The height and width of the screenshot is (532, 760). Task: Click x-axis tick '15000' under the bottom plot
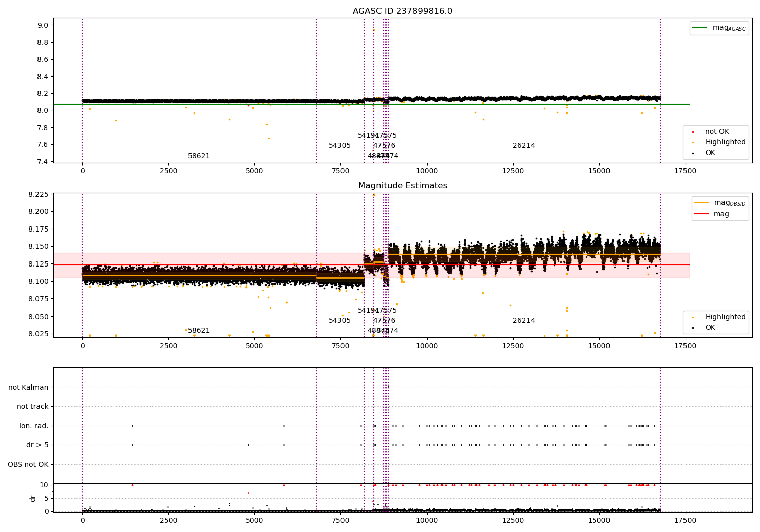tap(599, 520)
